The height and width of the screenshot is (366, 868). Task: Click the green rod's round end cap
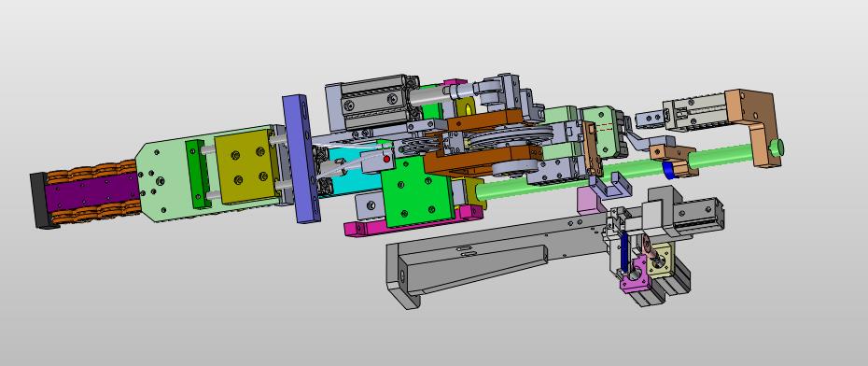(x=777, y=148)
